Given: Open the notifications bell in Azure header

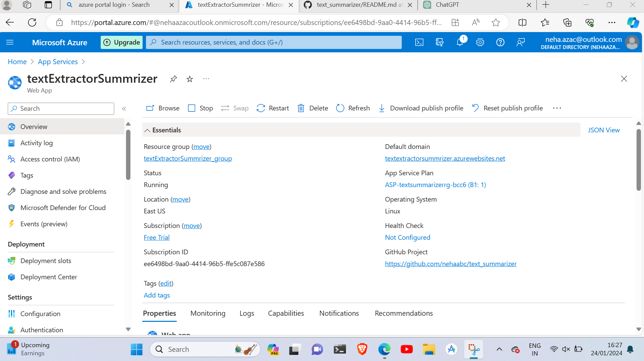Looking at the screenshot, I should click(x=460, y=42).
